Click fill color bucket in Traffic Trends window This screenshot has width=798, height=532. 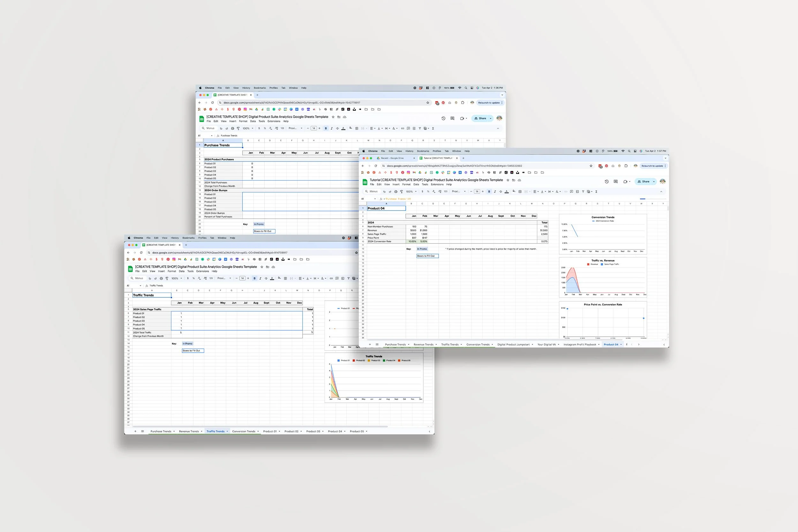click(x=279, y=278)
